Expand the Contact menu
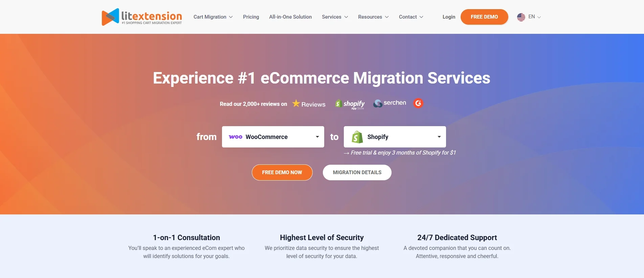 (x=411, y=17)
